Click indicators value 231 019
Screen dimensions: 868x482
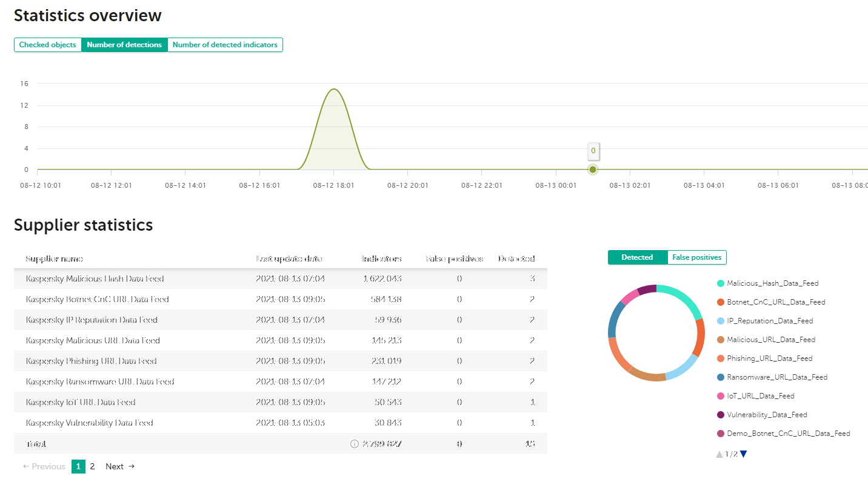[386, 361]
